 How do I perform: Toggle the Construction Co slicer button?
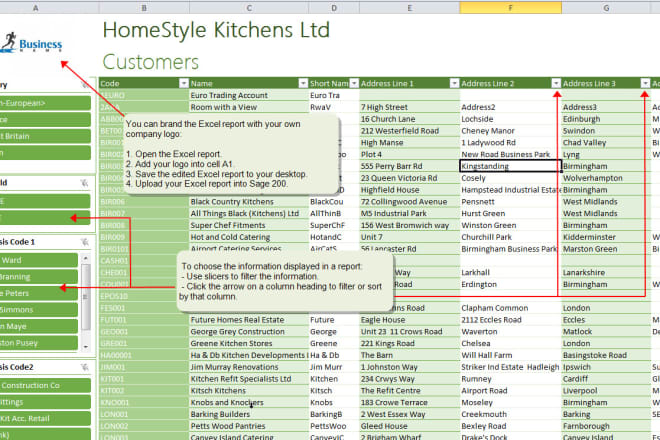coord(45,385)
